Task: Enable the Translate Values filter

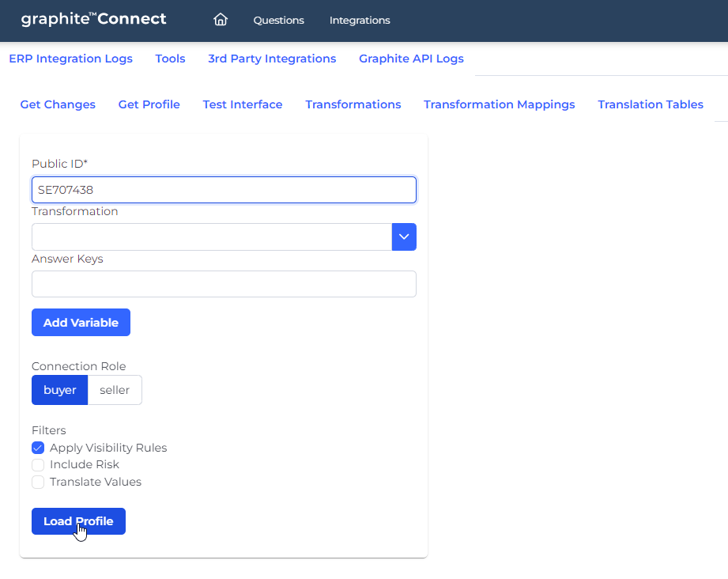Action: tap(38, 482)
